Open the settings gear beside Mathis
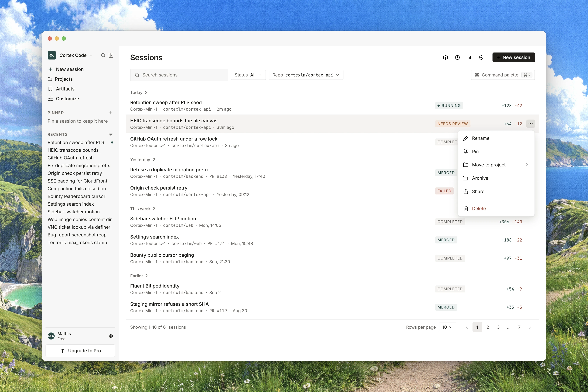The image size is (588, 392). 111,336
